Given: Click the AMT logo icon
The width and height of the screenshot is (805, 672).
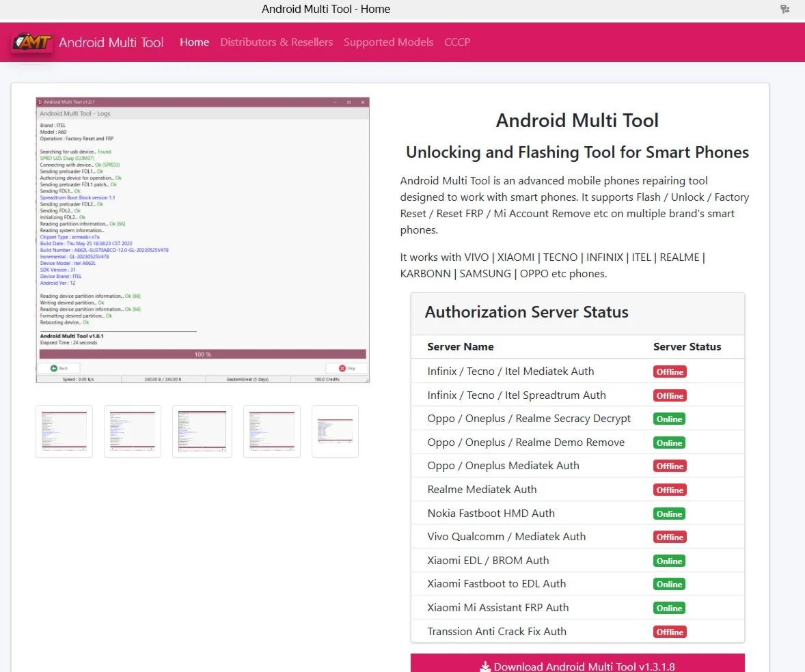Looking at the screenshot, I should (x=32, y=42).
